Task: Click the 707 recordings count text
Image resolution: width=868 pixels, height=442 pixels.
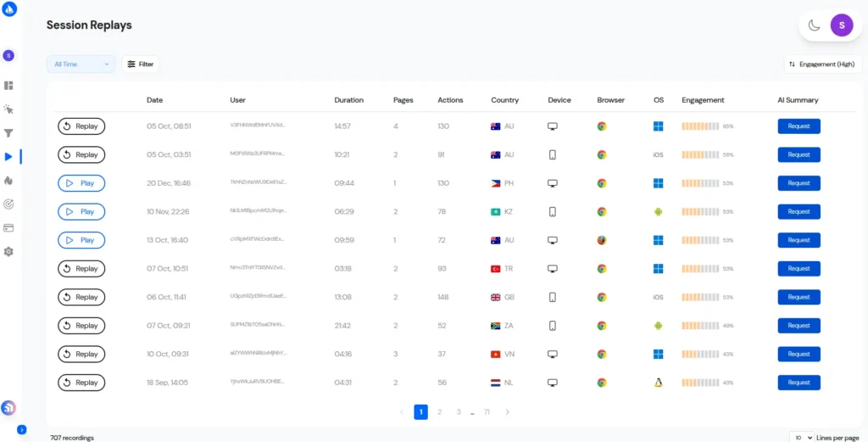Action: point(72,438)
